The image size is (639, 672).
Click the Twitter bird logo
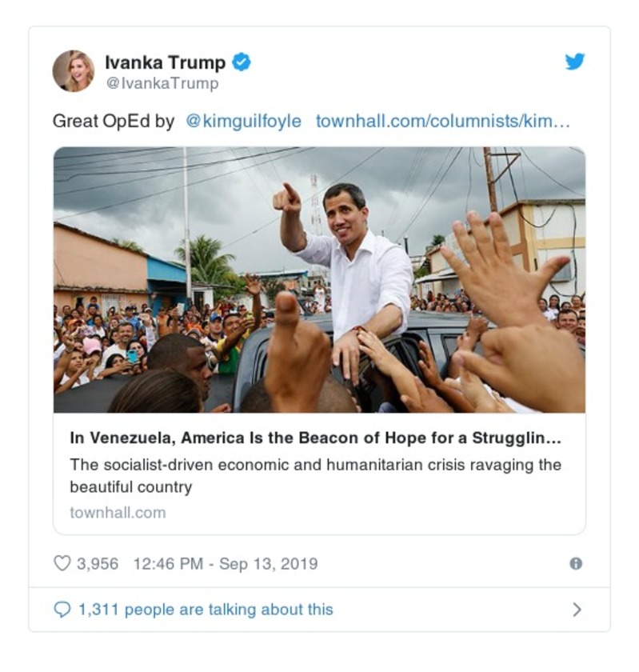pos(575,62)
